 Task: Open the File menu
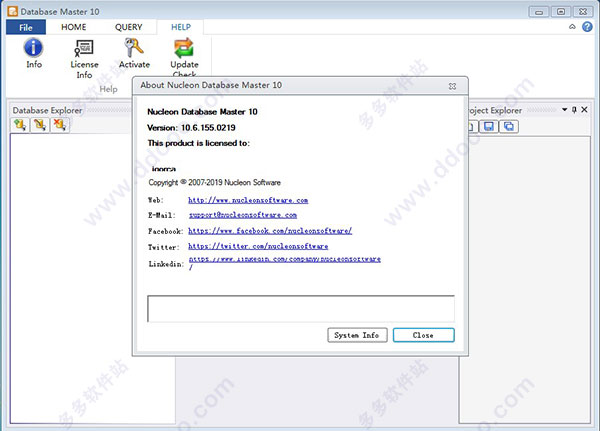(x=26, y=27)
